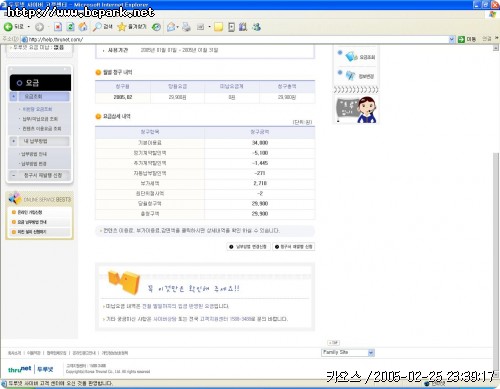Click the first footer link 회사소개
Image resolution: width=500 pixels, height=389 pixels.
tap(14, 353)
